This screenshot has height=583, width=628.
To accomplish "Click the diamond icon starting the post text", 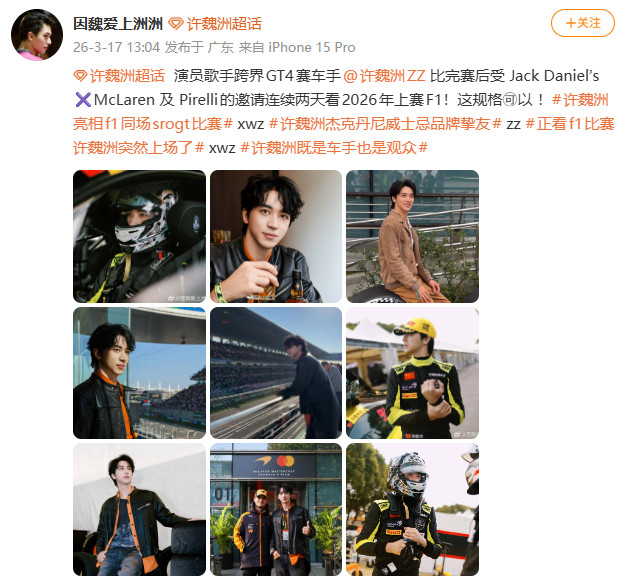I will (81, 76).
